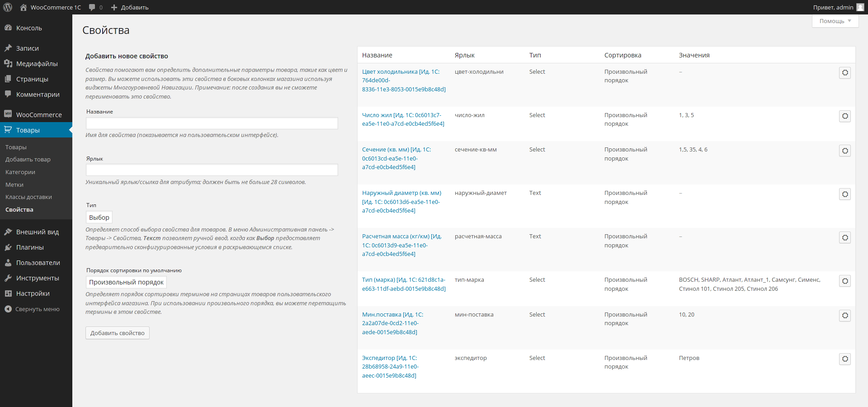
Task: Go to WooCommerce menu in sidebar
Action: [38, 115]
